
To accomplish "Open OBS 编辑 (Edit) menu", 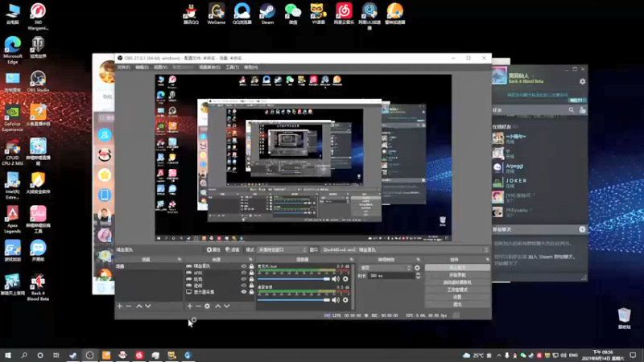I will (142, 68).
